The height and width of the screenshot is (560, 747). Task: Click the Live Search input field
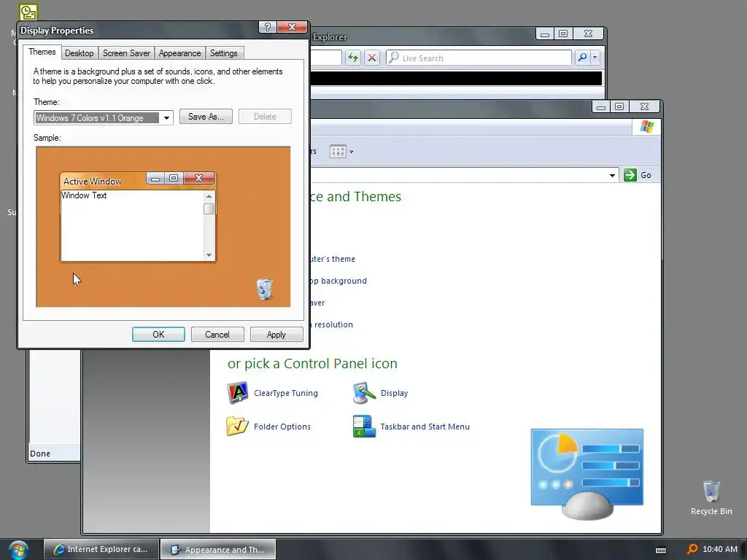click(479, 58)
